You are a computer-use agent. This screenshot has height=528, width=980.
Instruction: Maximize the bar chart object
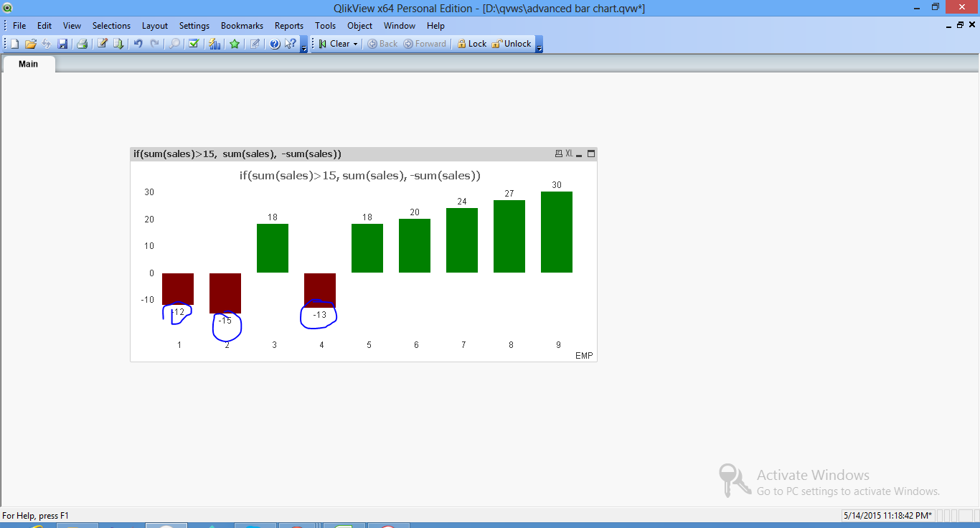(591, 154)
